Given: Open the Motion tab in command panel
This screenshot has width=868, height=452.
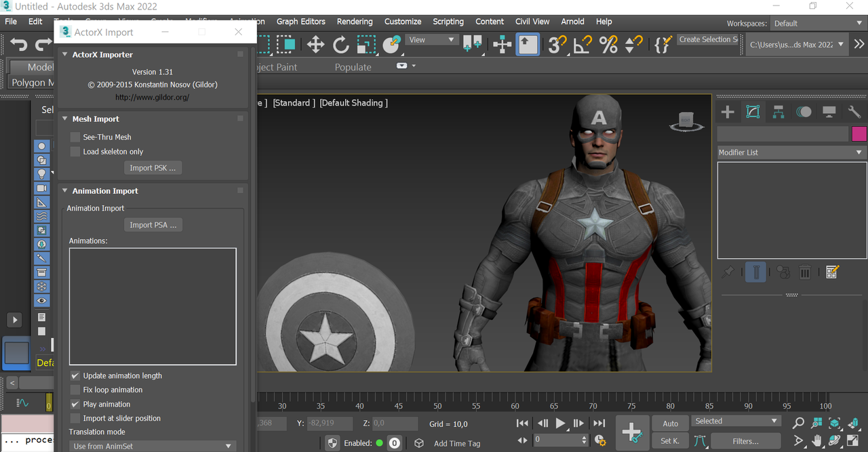Looking at the screenshot, I should pyautogui.click(x=804, y=112).
